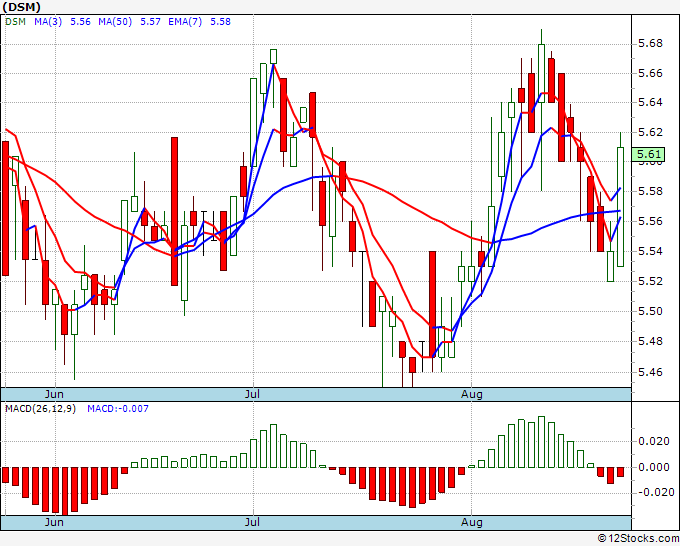
Task: Select the green DSM legend label
Action: (x=16, y=21)
